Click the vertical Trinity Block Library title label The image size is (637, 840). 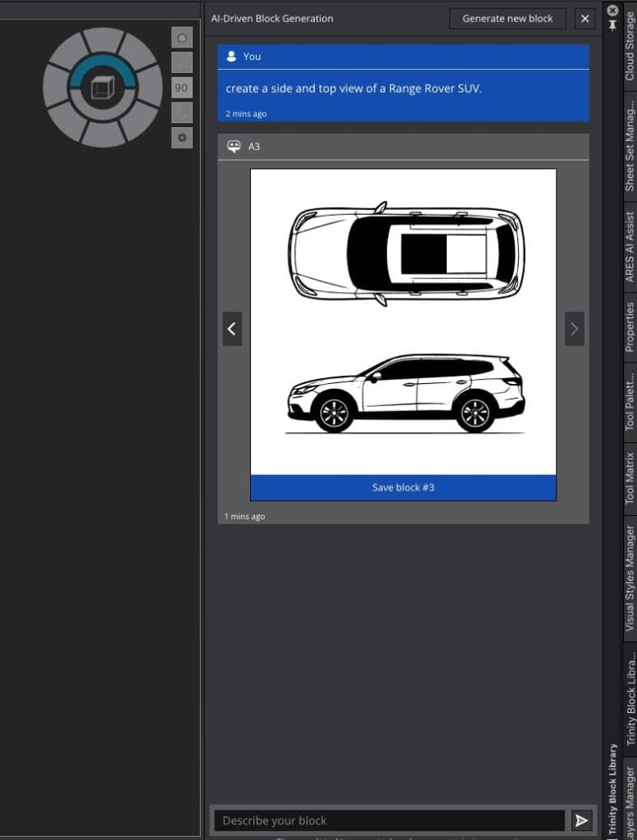click(x=613, y=788)
